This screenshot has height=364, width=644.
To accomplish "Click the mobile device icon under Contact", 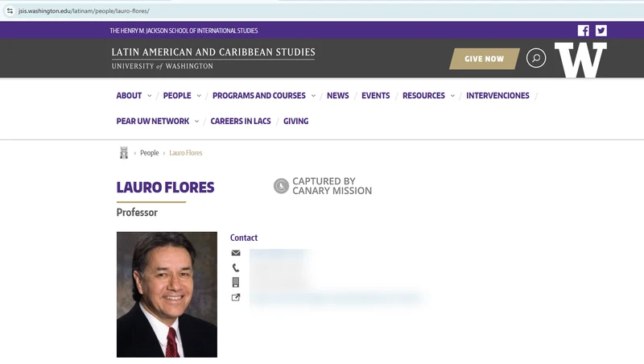I will [x=236, y=282].
